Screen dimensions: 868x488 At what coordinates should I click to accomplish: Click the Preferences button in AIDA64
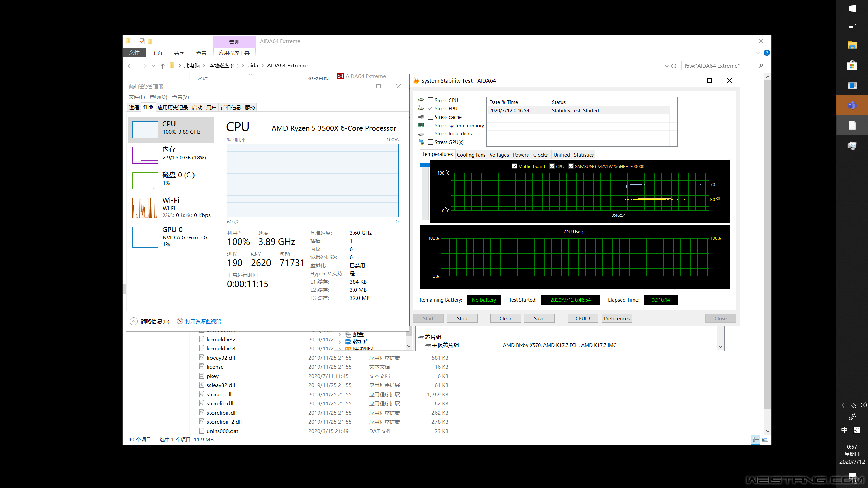tap(616, 318)
